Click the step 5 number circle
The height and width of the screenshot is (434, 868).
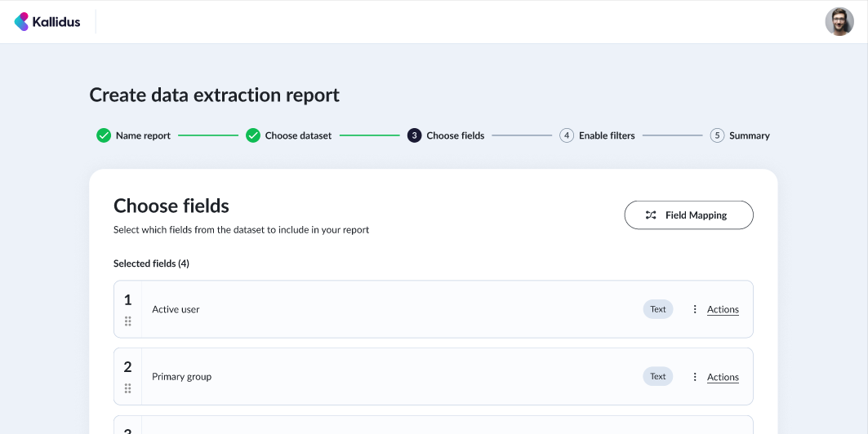click(717, 135)
